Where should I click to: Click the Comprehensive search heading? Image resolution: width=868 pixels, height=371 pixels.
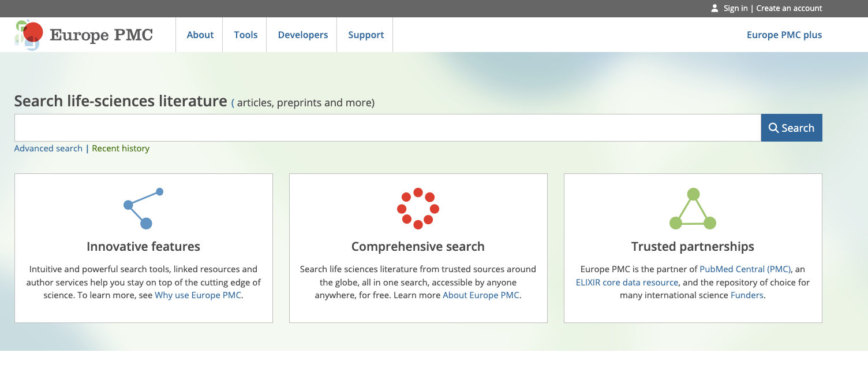coord(418,246)
